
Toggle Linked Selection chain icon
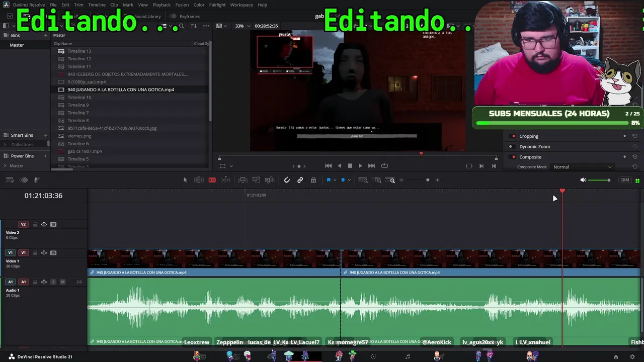(300, 180)
